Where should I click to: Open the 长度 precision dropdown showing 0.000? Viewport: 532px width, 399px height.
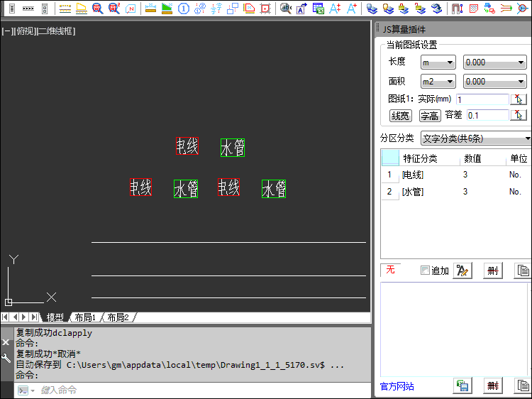coord(494,62)
